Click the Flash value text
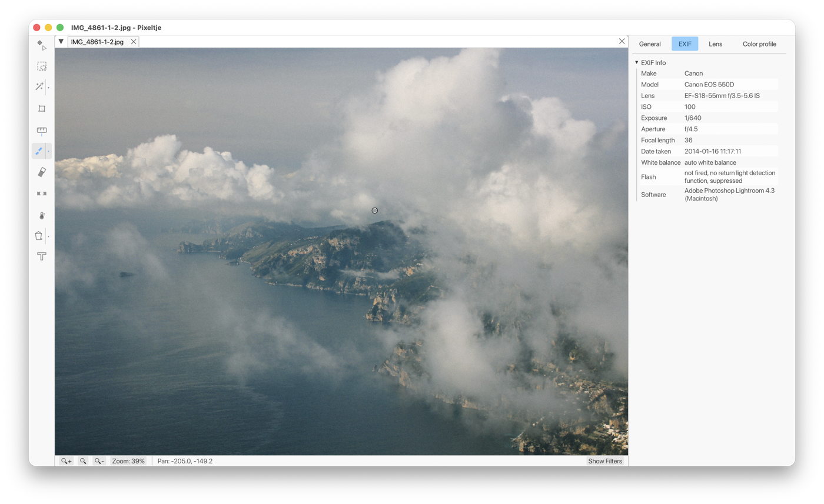 [x=730, y=177]
